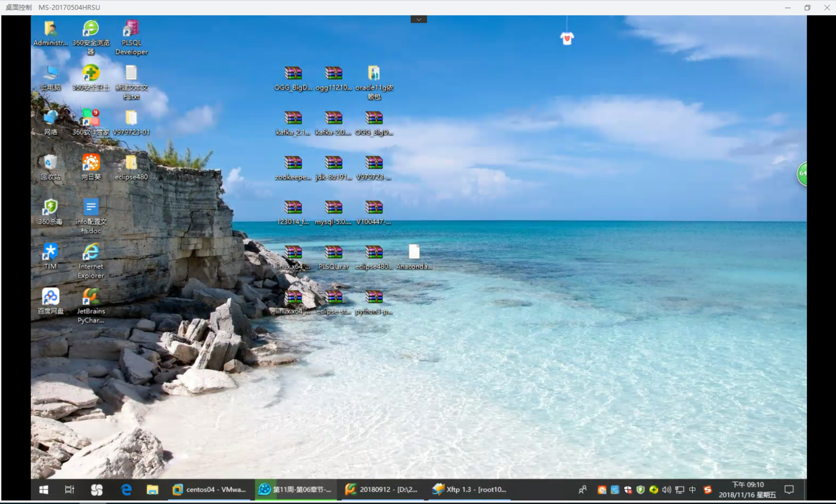
Task: Open the Internet Explorer desktop shortcut
Action: coord(91,253)
